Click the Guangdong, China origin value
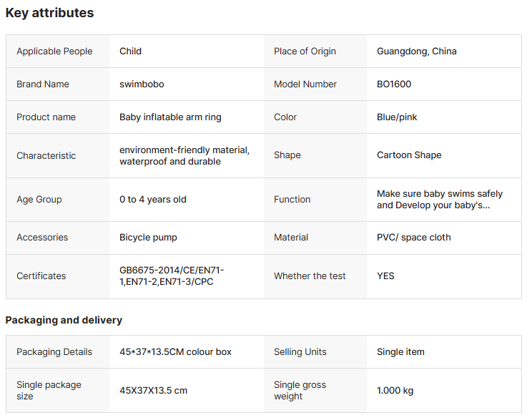Viewport: 532px width, 418px height. (416, 52)
